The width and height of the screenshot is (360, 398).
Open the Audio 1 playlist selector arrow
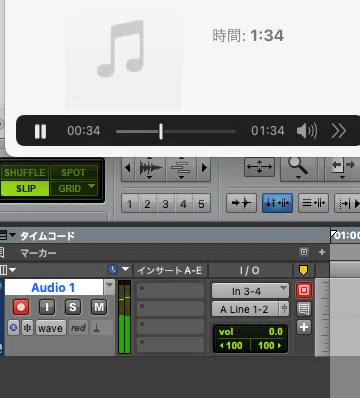pyautogui.click(x=109, y=287)
